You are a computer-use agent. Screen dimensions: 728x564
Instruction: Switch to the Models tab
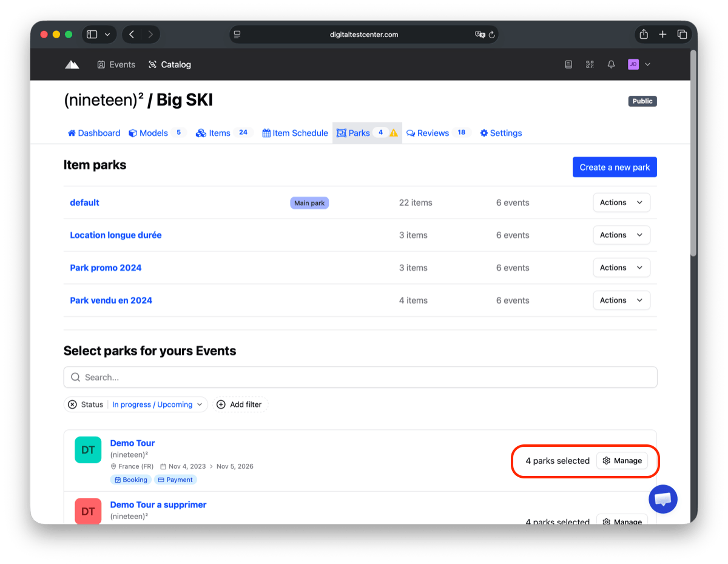click(157, 133)
